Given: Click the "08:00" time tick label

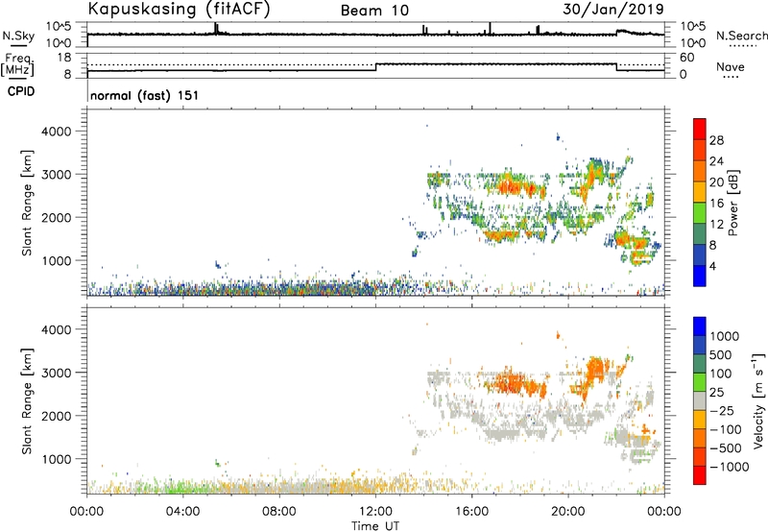Looking at the screenshot, I should [279, 512].
